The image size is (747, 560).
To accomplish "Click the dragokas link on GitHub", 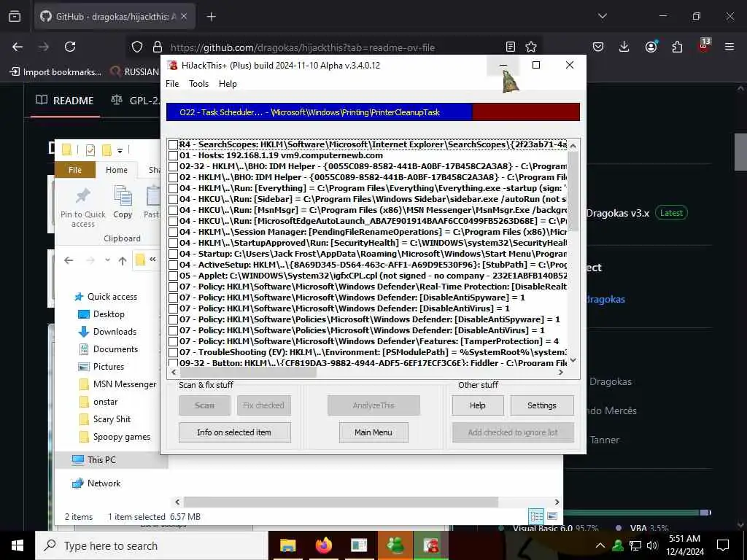I will pos(605,299).
